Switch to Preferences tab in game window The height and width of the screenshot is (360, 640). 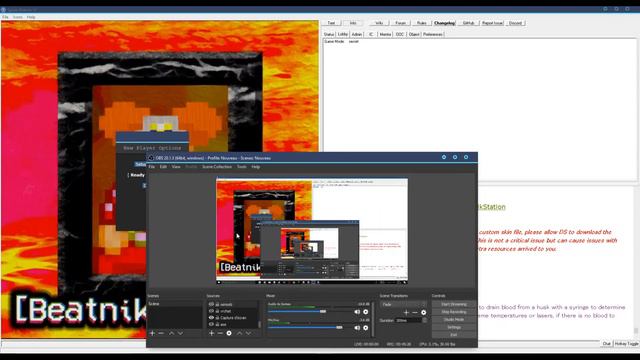(x=433, y=34)
